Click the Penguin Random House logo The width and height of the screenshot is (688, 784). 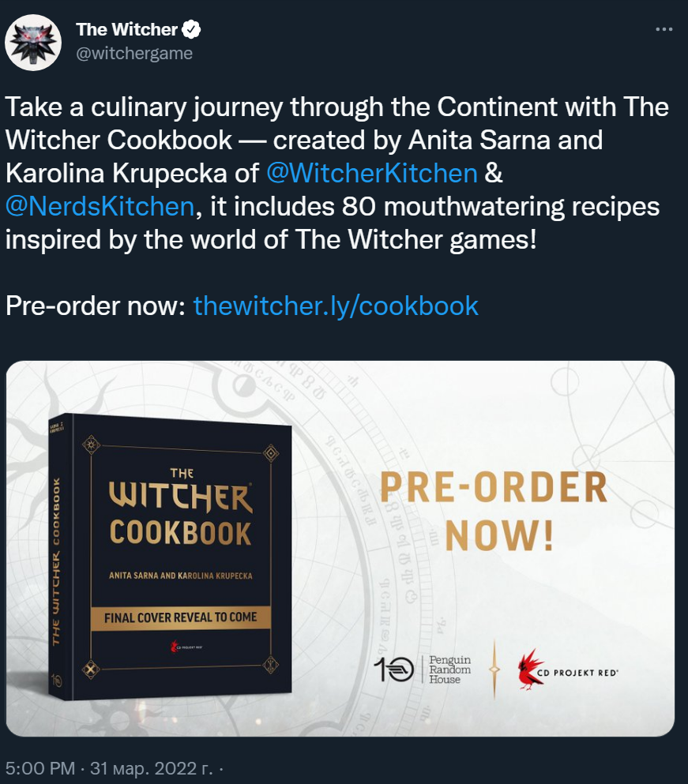tap(449, 670)
